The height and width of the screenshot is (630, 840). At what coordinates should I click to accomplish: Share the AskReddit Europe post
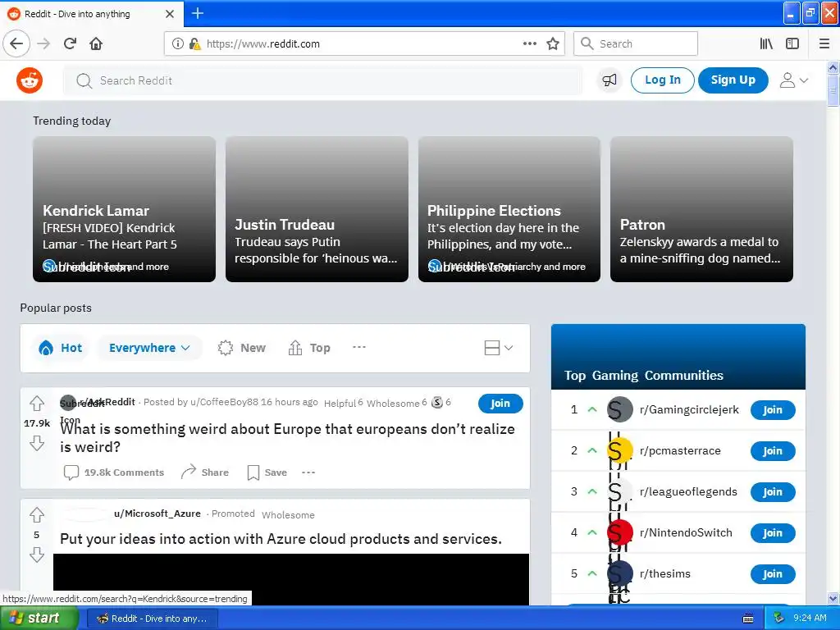point(204,472)
